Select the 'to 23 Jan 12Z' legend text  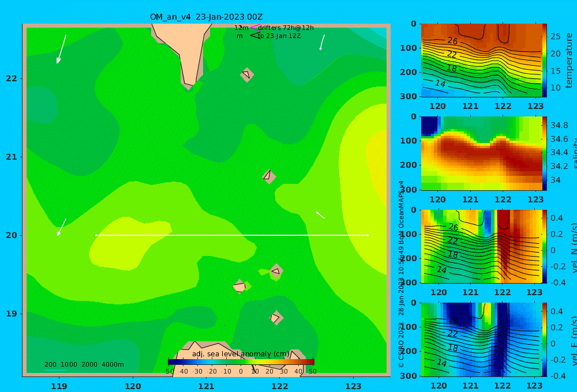[279, 36]
